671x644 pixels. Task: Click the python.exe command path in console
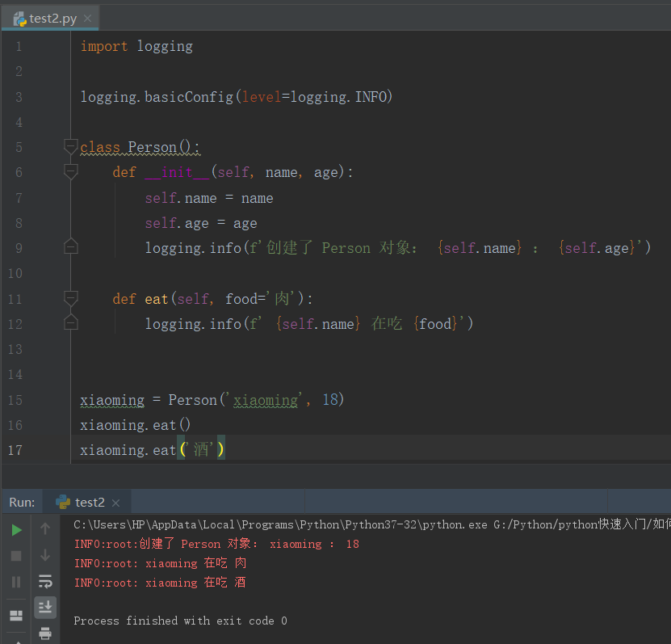(372, 524)
